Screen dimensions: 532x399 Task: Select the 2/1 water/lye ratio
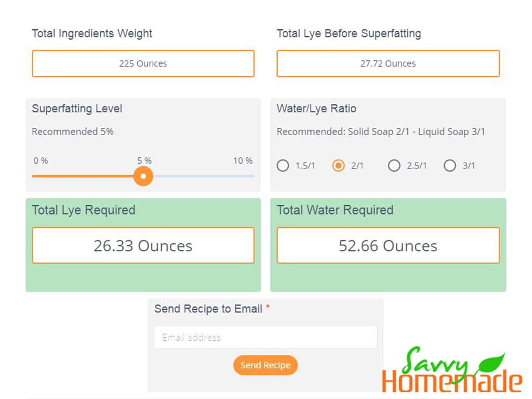[338, 166]
